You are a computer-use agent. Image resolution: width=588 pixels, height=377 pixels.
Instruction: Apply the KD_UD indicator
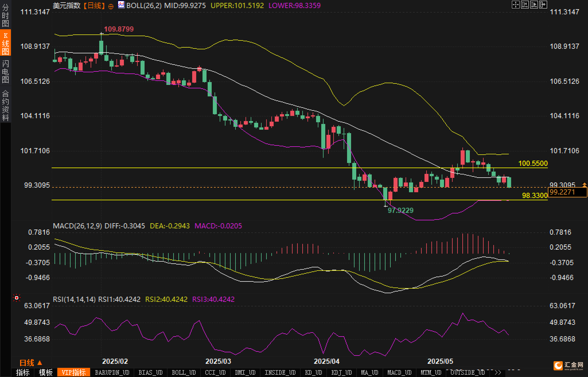click(x=314, y=372)
